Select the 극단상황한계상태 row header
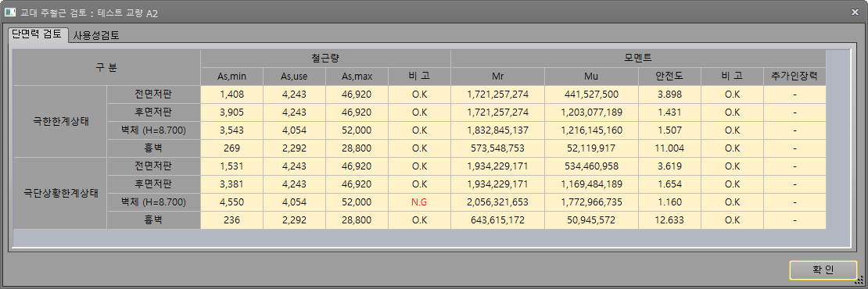This screenshot has width=868, height=289. point(59,194)
